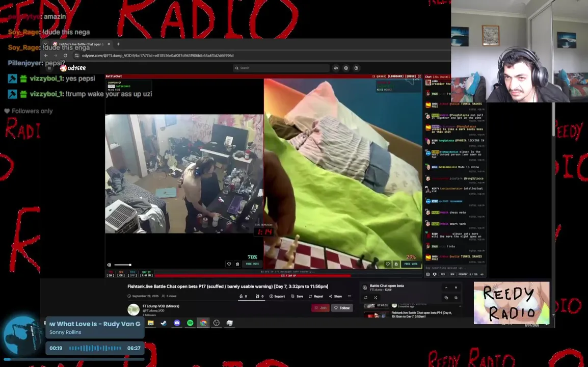Viewport: 588px width, 367px height.
Task: Mute the BattleChat video volume icon
Action: coord(109,265)
